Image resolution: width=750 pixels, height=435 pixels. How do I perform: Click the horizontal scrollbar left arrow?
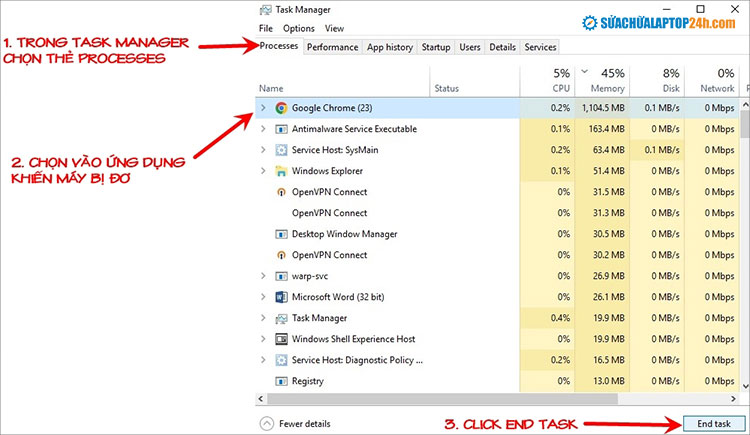tap(261, 398)
